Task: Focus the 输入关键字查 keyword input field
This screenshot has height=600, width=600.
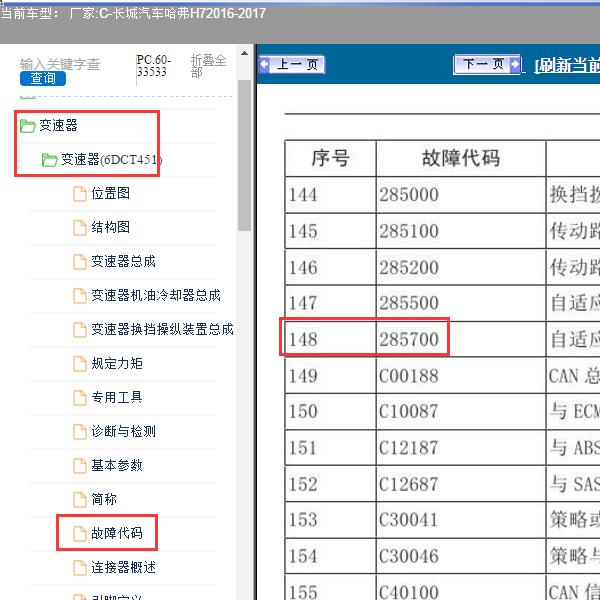Action: click(x=60, y=64)
